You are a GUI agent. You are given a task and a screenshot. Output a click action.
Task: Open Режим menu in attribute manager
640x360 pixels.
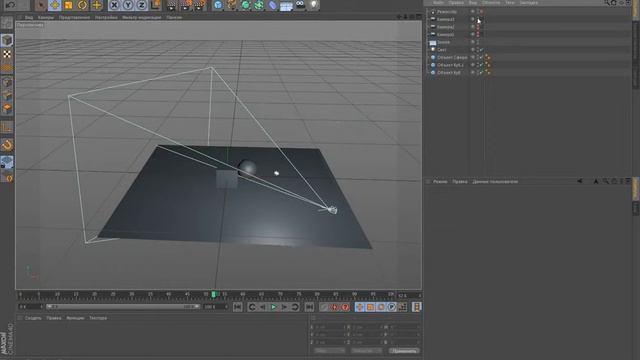[x=440, y=182]
